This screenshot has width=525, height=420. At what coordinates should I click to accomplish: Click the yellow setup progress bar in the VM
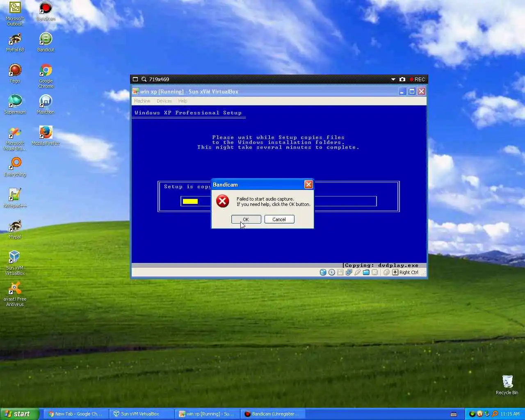[x=190, y=201]
